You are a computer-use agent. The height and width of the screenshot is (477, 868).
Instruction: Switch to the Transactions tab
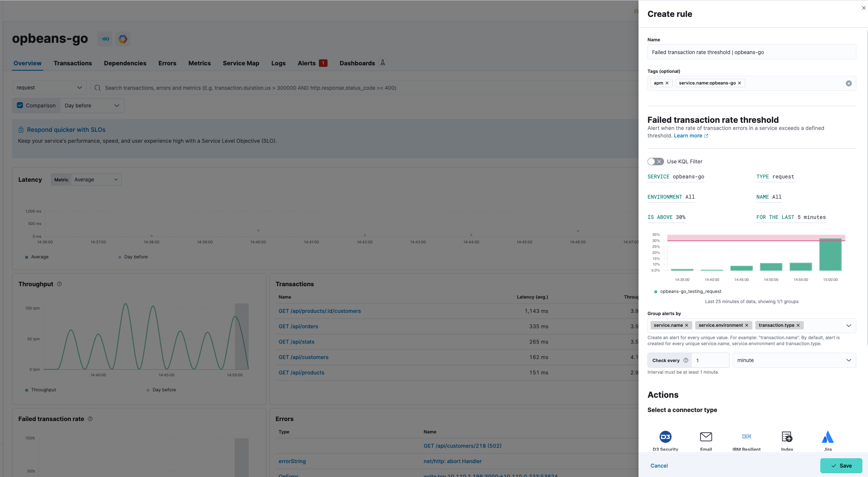72,63
